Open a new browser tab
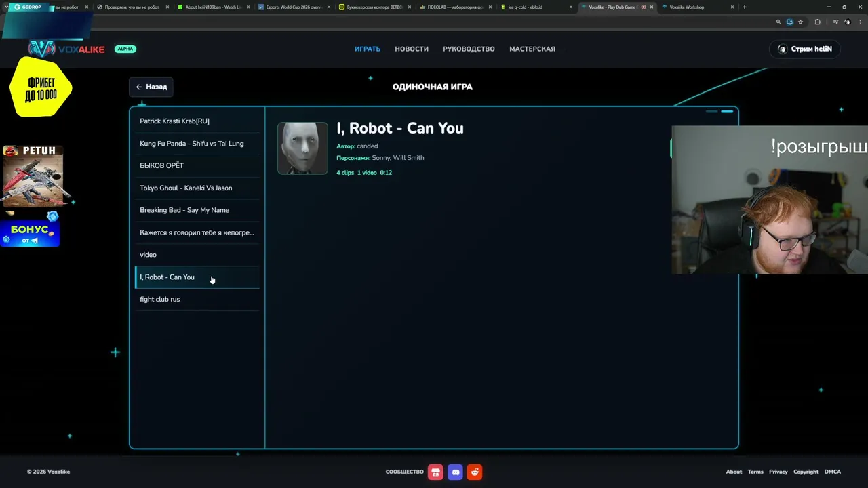The image size is (868, 488). click(744, 7)
